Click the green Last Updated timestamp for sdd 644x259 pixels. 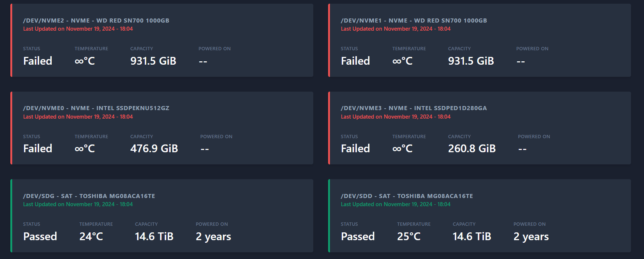(x=396, y=204)
